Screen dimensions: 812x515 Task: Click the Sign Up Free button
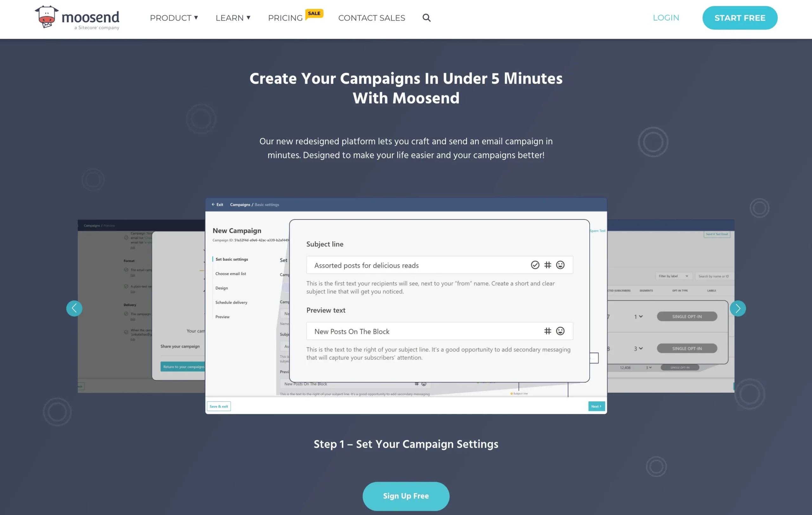point(406,496)
